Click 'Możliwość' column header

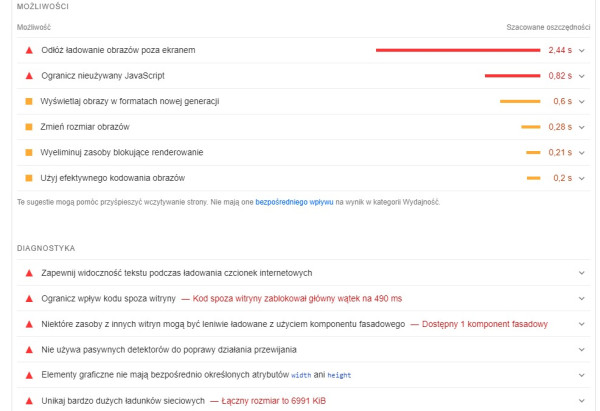[x=34, y=27]
